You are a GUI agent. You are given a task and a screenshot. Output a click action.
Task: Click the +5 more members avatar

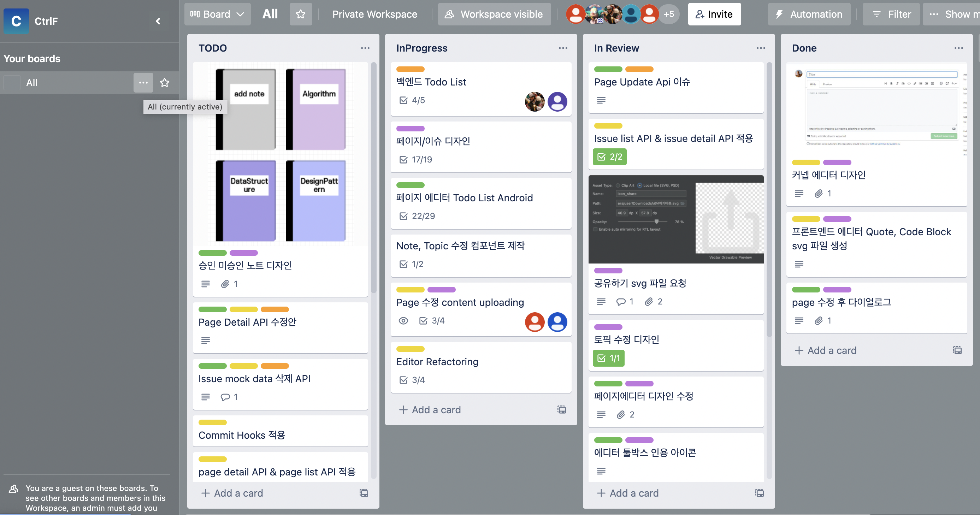[x=668, y=14]
